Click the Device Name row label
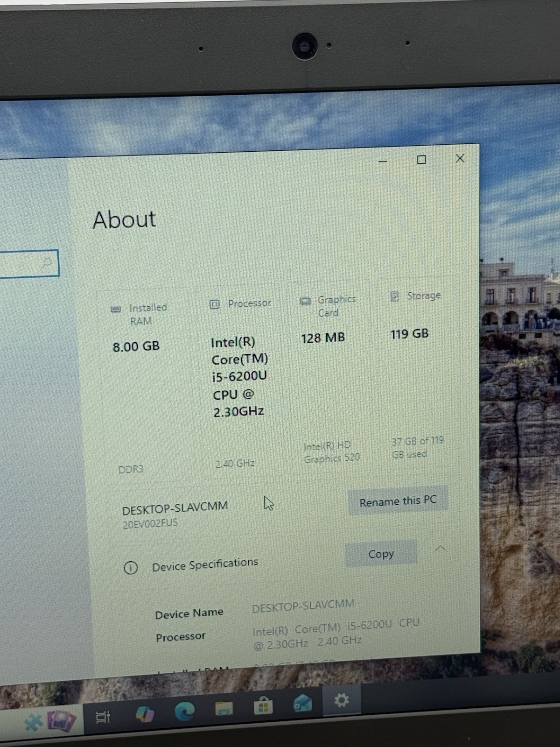The height and width of the screenshot is (747, 560). click(189, 613)
